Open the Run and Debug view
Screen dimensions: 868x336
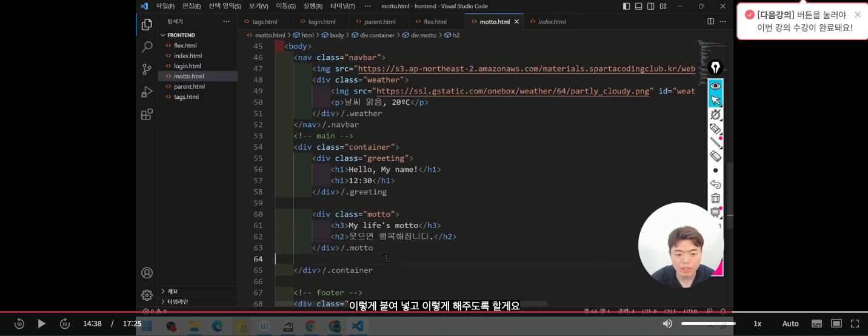147,92
